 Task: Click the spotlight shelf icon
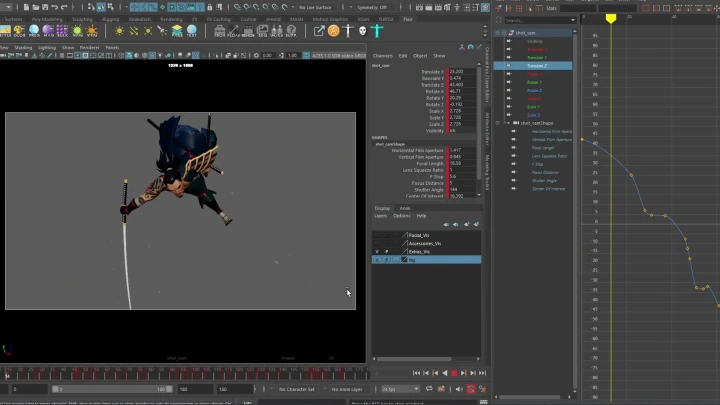pyautogui.click(x=162, y=31)
